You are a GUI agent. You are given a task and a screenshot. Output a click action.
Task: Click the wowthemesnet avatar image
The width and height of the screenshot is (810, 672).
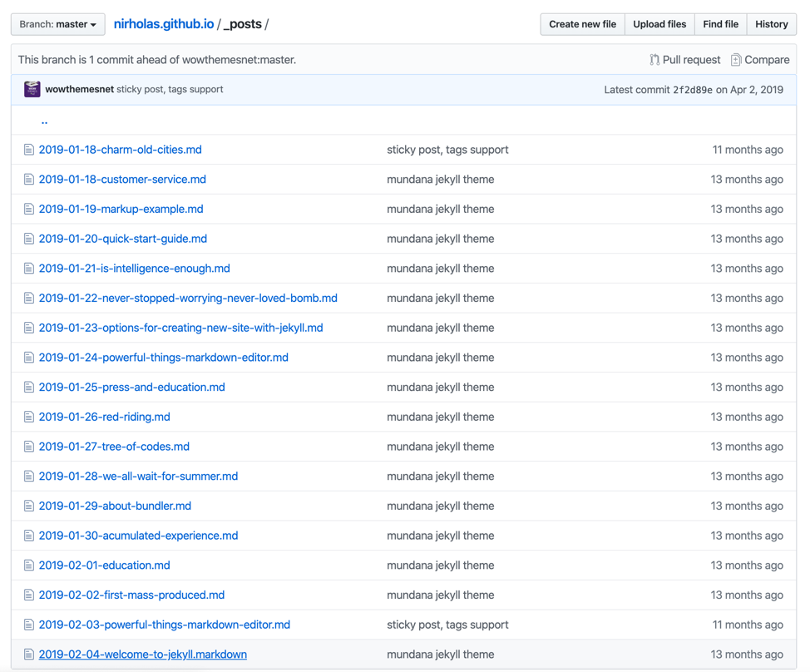pos(32,89)
